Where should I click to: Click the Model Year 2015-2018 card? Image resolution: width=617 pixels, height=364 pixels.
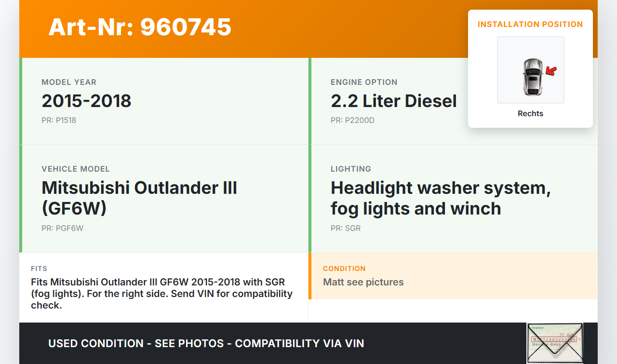point(164,101)
